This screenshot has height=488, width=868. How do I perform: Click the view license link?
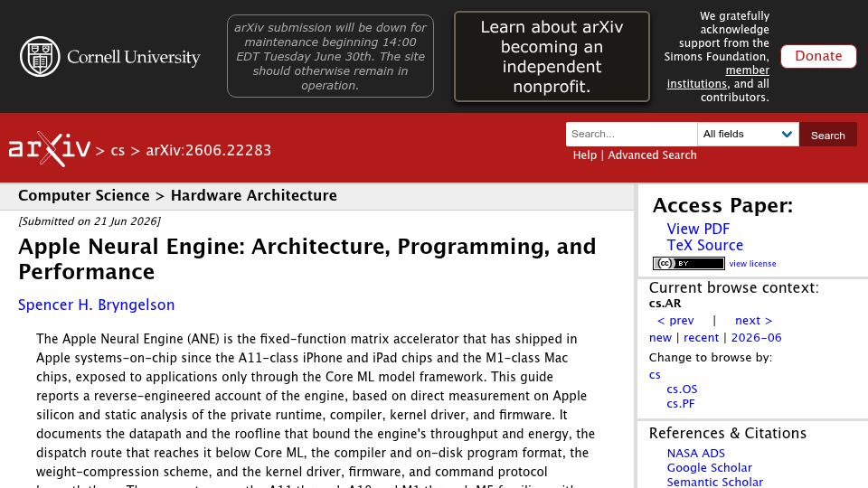(752, 264)
